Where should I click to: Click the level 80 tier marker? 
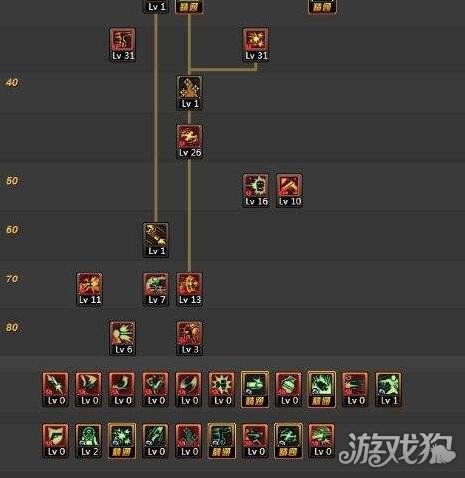click(12, 327)
